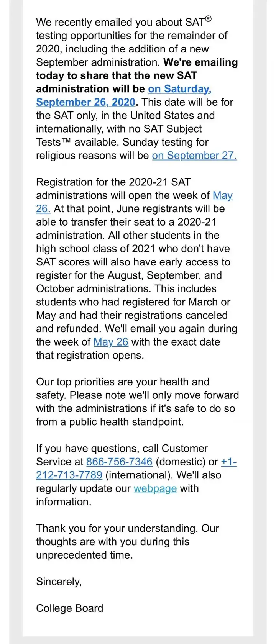Tap the international number ending 212-713-7789
276x644 pixels.
click(x=69, y=475)
